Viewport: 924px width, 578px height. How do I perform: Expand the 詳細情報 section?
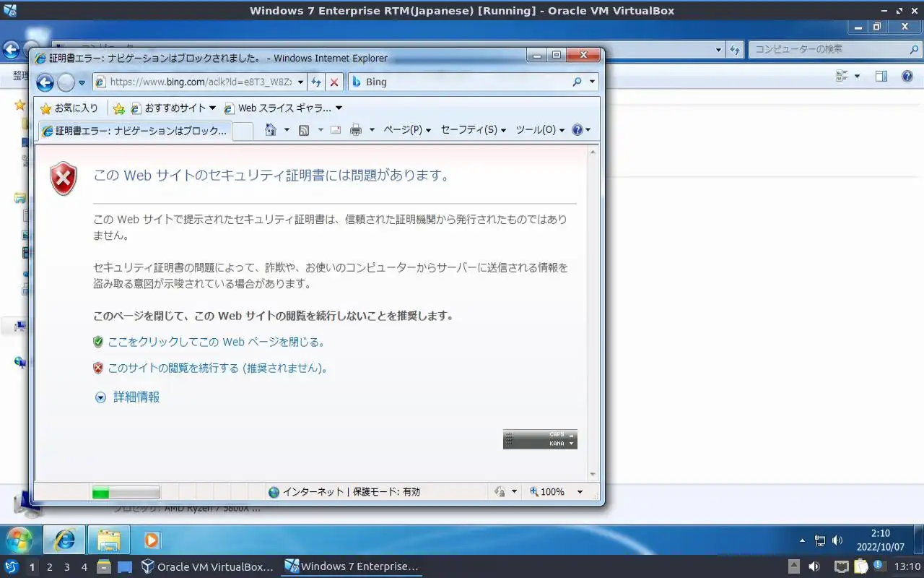127,397
